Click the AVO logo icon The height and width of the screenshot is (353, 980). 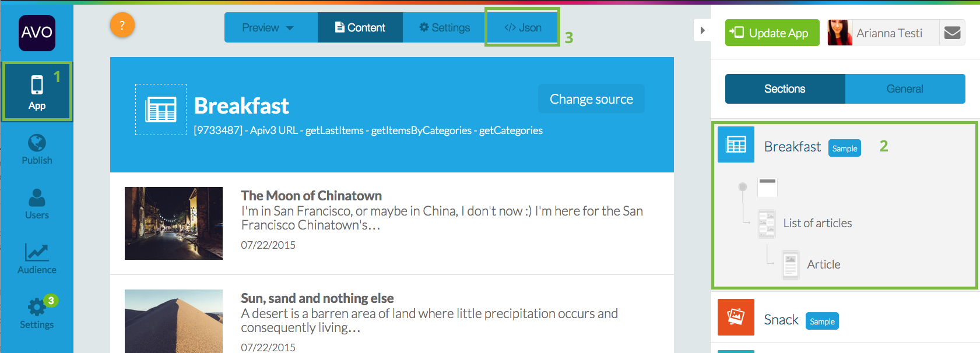click(x=37, y=33)
